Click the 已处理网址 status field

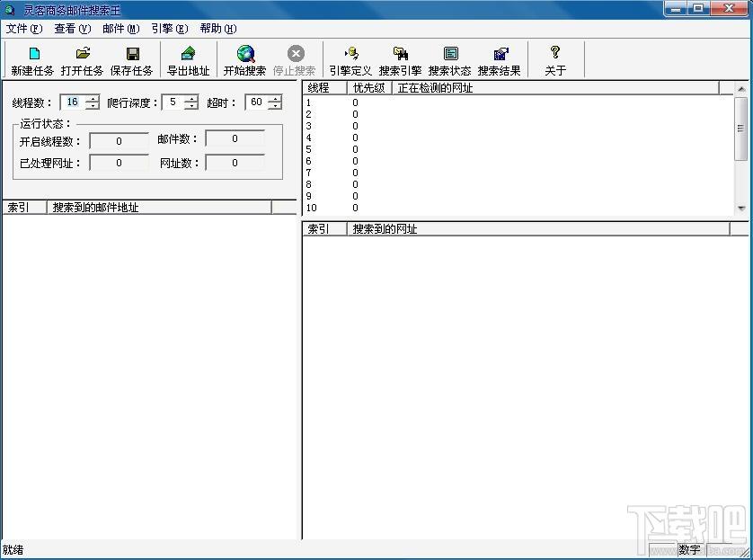pos(120,163)
